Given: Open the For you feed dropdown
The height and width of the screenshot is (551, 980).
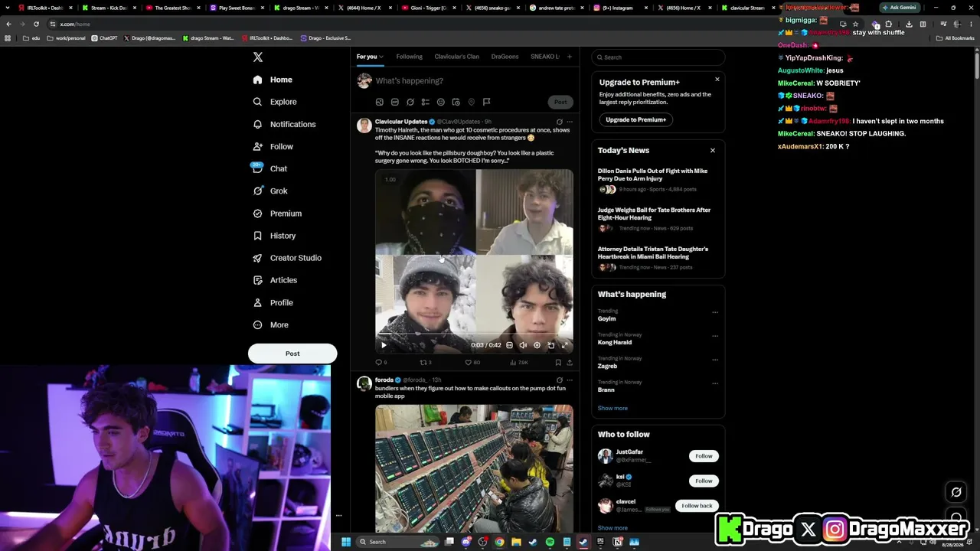Looking at the screenshot, I should click(x=370, y=57).
